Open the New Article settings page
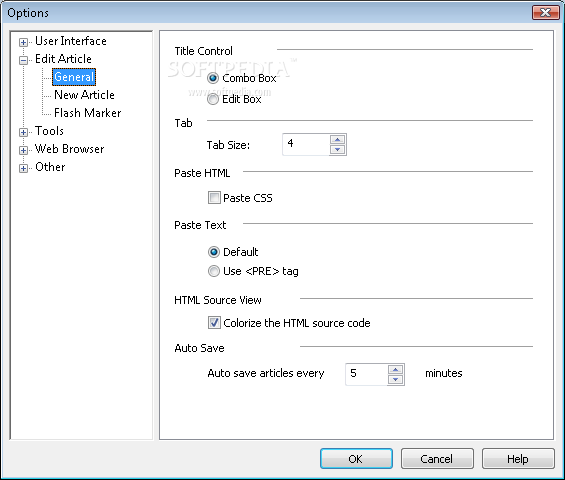The width and height of the screenshot is (565, 480). (84, 95)
